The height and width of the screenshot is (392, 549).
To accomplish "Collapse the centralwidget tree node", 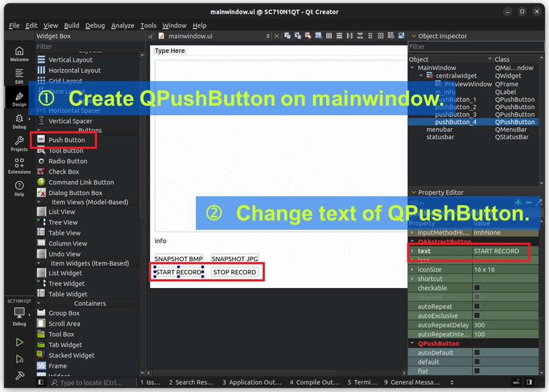I will 421,75.
